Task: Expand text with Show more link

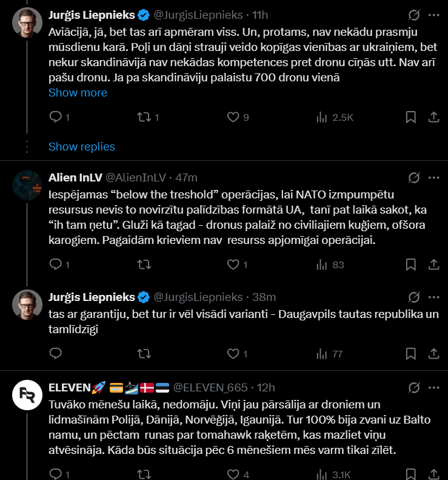Action: click(x=78, y=93)
